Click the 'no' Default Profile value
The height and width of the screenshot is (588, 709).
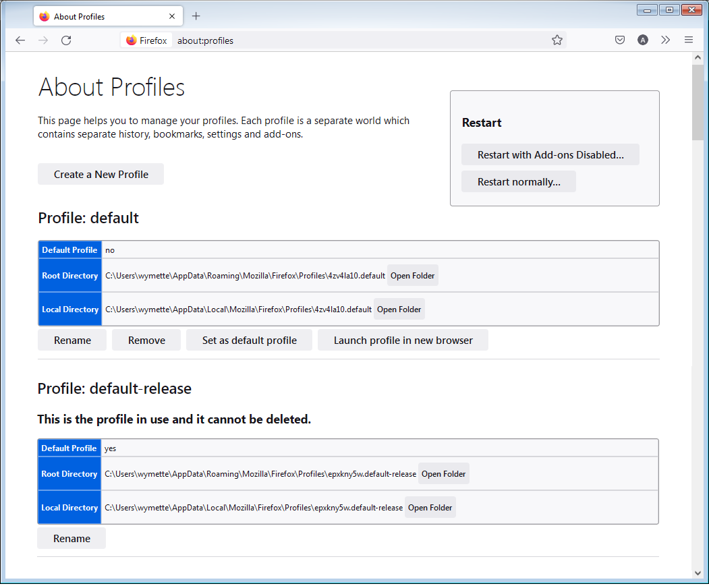tap(110, 250)
